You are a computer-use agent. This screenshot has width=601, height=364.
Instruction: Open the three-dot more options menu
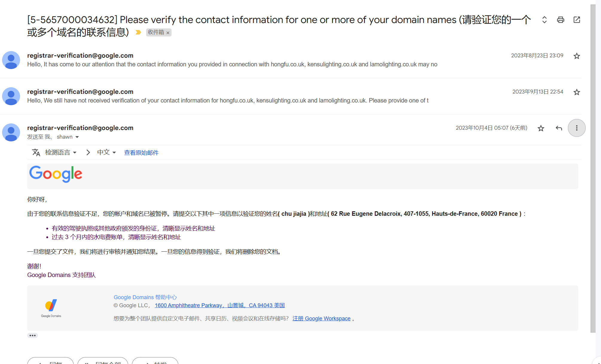coord(577,128)
